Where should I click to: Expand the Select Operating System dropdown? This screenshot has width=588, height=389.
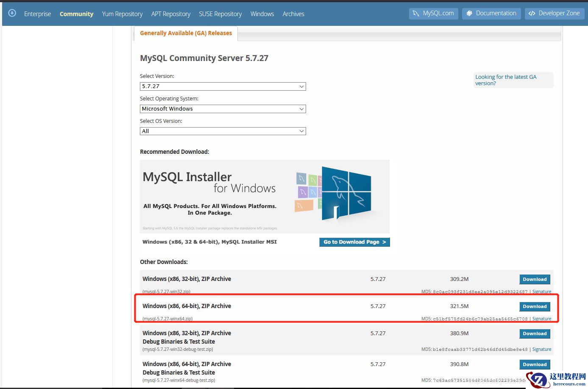point(223,109)
